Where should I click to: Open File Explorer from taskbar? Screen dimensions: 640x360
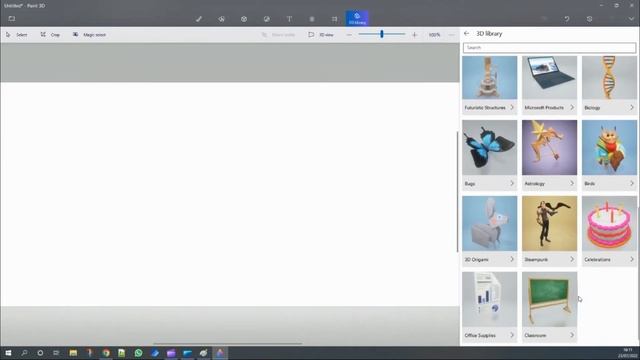tap(73, 353)
